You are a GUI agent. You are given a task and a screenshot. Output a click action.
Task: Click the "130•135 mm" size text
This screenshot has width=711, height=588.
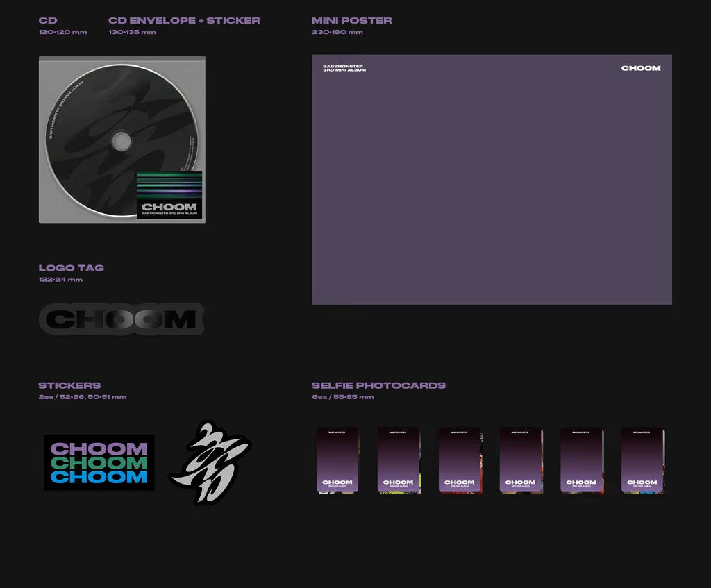pyautogui.click(x=132, y=32)
